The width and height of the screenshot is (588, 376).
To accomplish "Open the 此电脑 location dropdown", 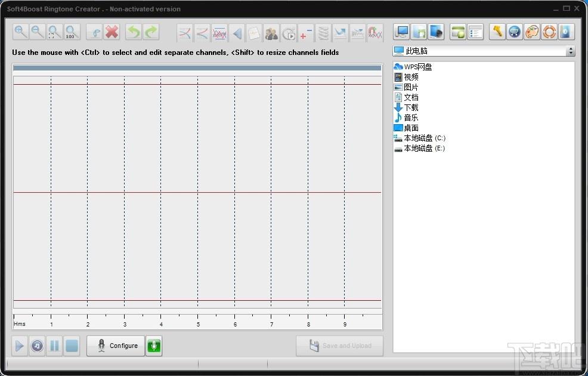I will pos(484,51).
